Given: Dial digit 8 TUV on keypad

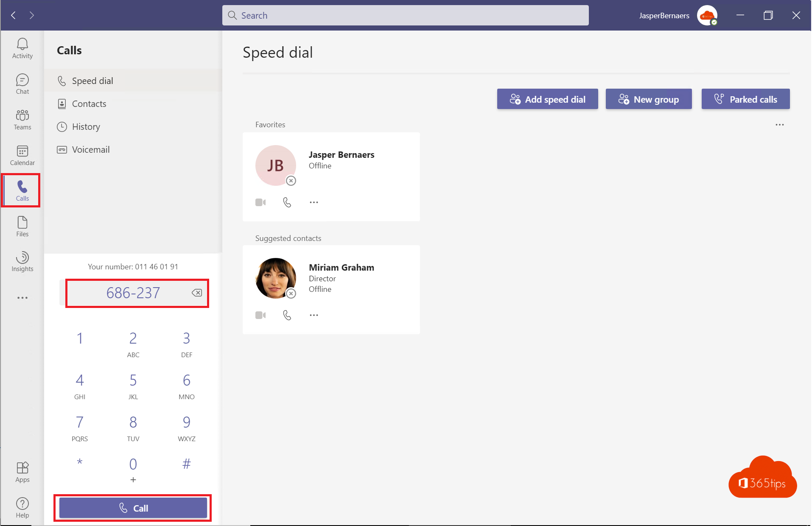Looking at the screenshot, I should click(133, 428).
